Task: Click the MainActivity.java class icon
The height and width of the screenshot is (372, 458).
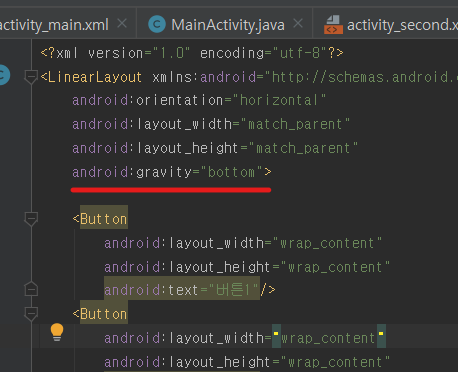Action: coord(157,24)
